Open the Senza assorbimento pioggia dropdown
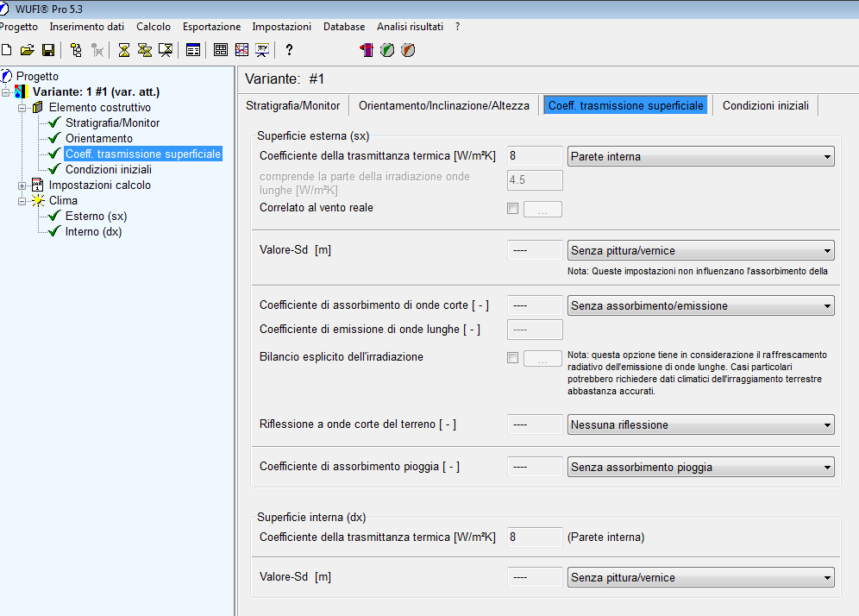This screenshot has width=859, height=616. 829,467
